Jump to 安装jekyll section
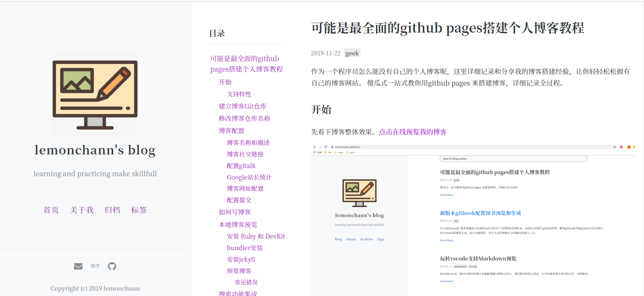The height and width of the screenshot is (296, 644). pyautogui.click(x=241, y=259)
